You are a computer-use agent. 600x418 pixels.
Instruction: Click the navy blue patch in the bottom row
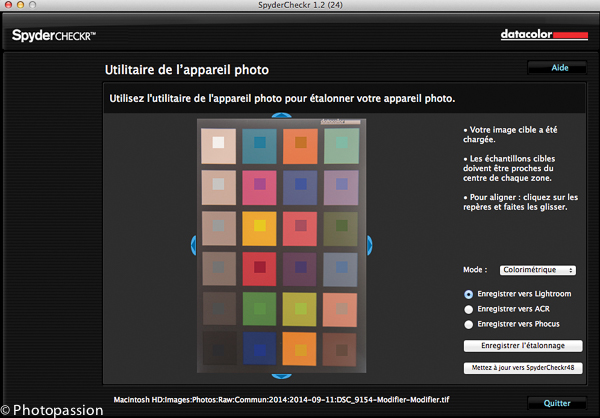pos(259,349)
